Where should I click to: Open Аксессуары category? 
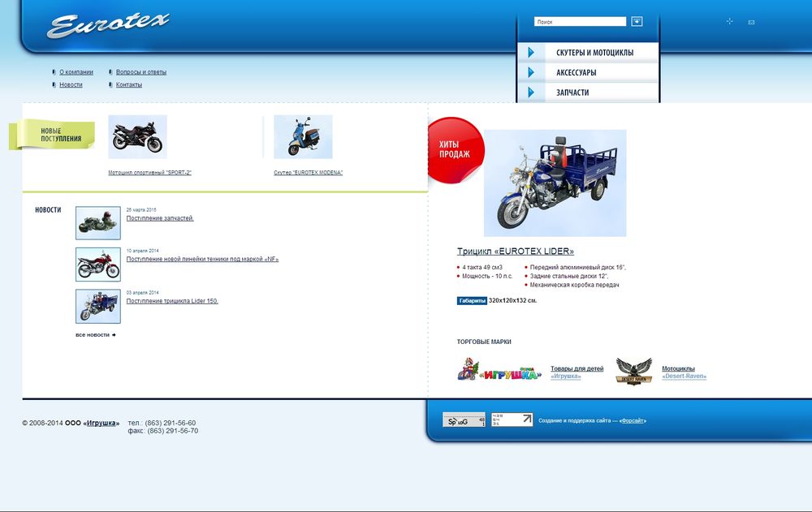[576, 72]
